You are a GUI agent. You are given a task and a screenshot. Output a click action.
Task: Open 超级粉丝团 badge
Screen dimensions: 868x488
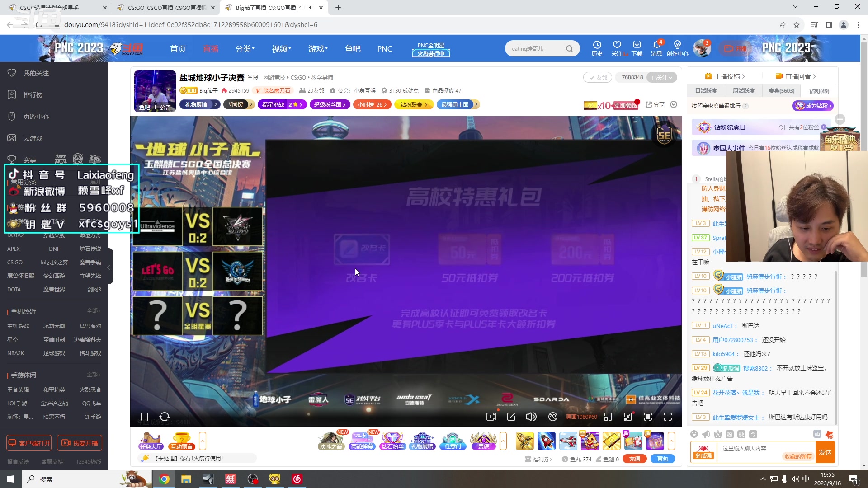tap(330, 104)
